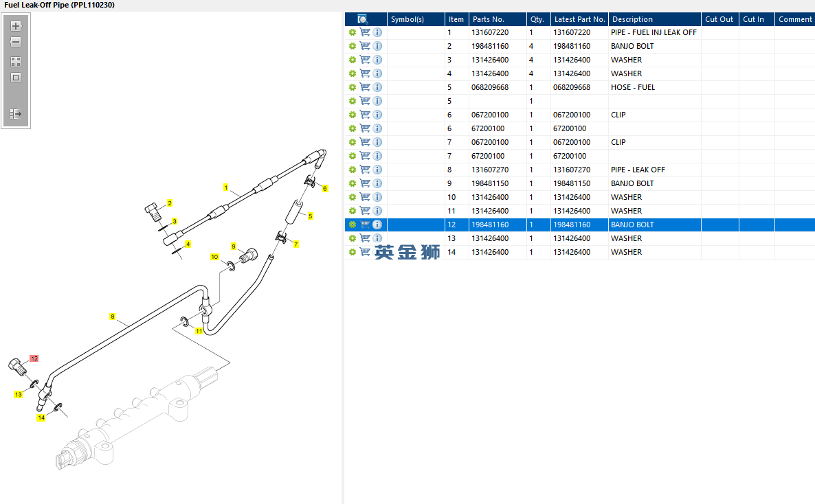This screenshot has width=815, height=504.
Task: Add item 2 BANJO BOLT 198481160 to cart
Action: (x=365, y=46)
